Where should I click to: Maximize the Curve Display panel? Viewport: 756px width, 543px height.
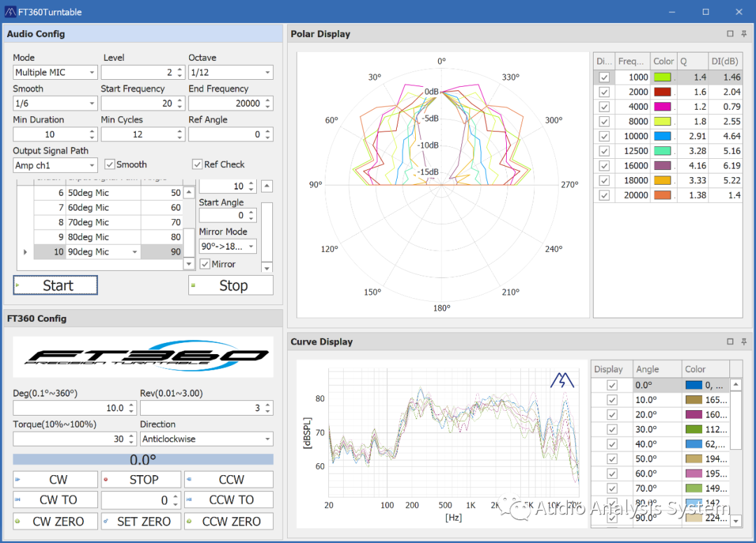(730, 341)
